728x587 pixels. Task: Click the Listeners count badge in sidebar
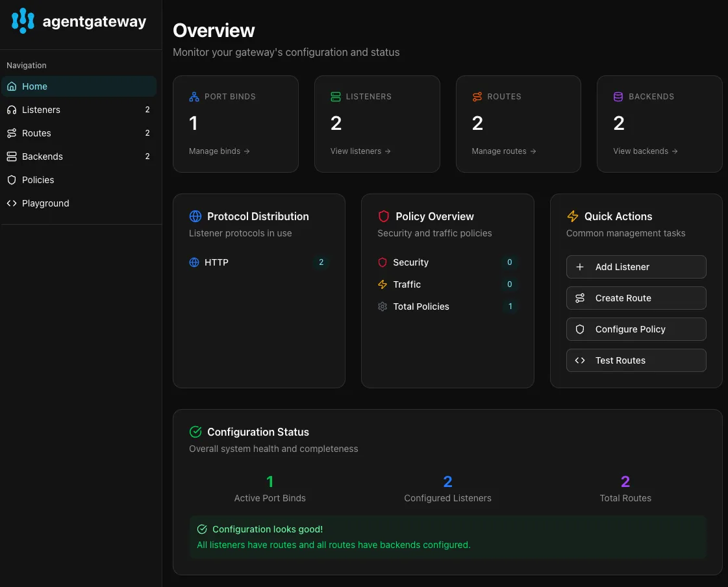[147, 110]
